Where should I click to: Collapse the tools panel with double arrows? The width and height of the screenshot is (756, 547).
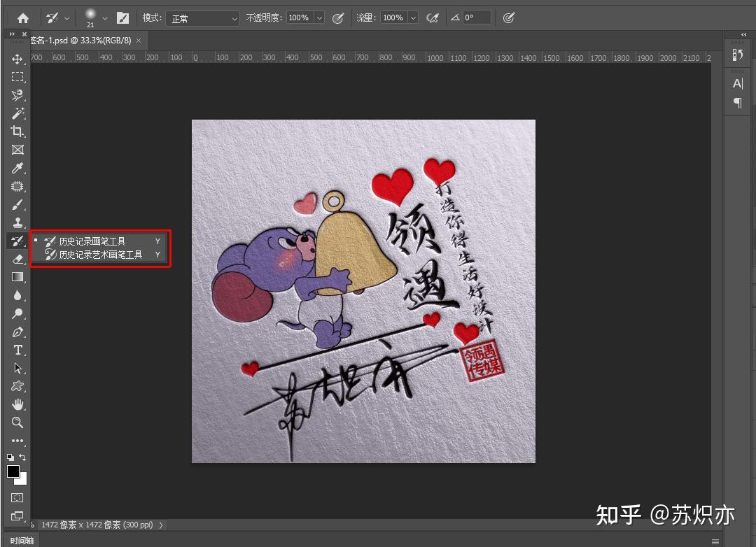(x=12, y=34)
